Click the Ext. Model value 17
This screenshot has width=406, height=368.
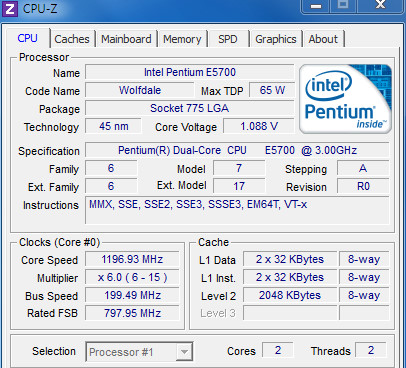[x=239, y=186]
